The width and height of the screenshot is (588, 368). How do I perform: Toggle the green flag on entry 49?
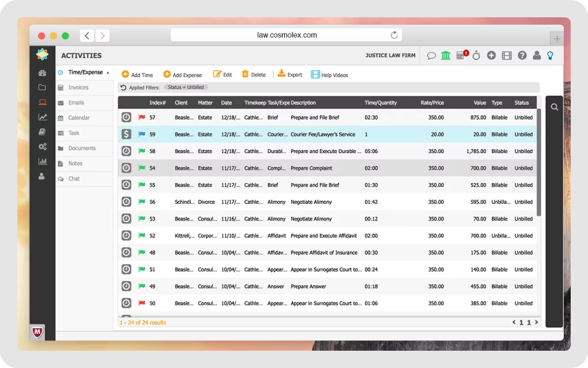[141, 286]
